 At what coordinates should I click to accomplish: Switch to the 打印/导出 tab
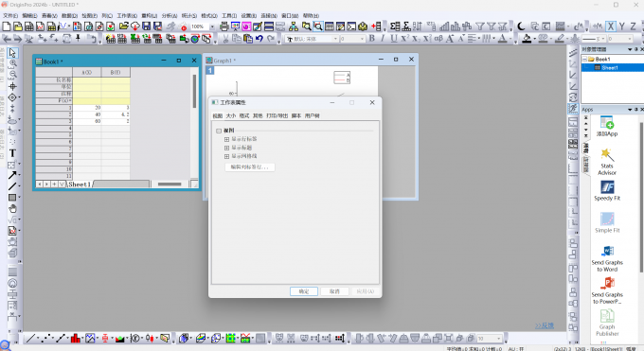[x=277, y=116]
